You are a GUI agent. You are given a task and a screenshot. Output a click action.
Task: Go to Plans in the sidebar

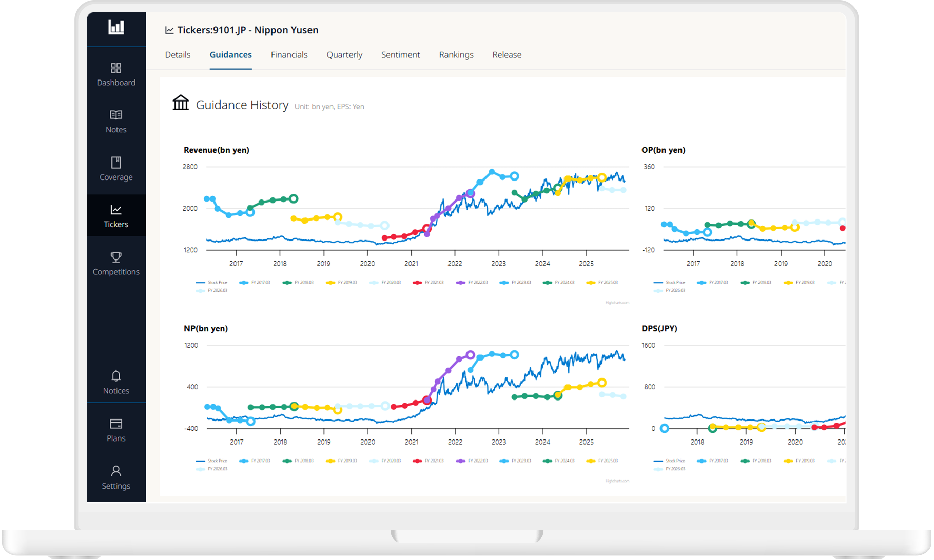point(116,430)
